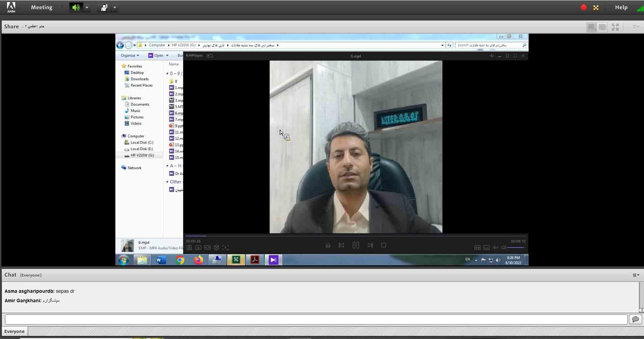The image size is (644, 339).
Task: Click the connection status signal icon
Action: click(640, 8)
